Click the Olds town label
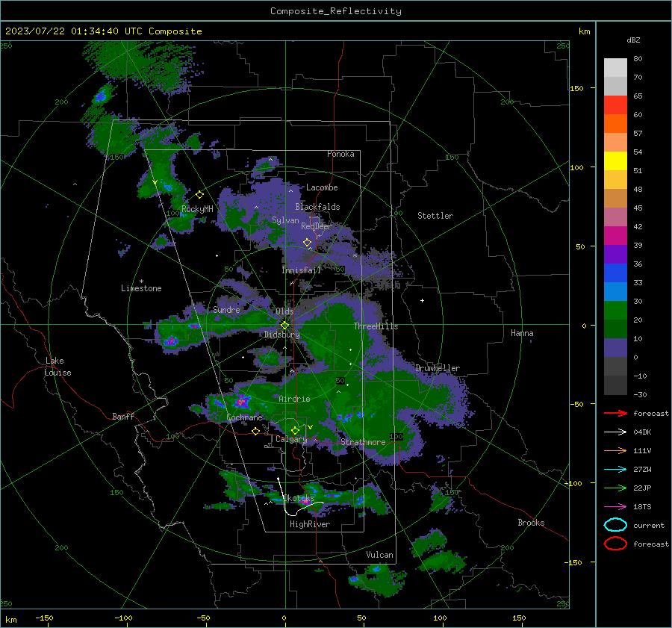The width and height of the screenshot is (672, 628). point(284,311)
